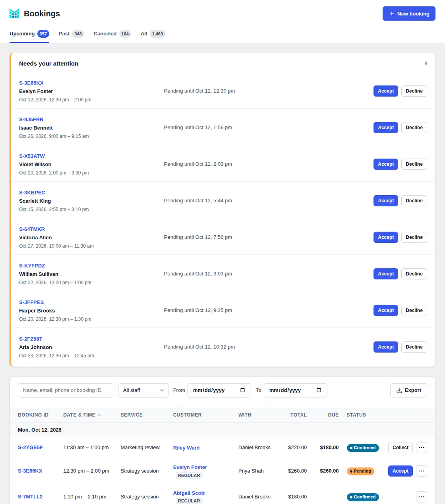The height and width of the screenshot is (504, 445).
Task: Click Confirmed badge in Riley Ward row
Action: [363, 448]
